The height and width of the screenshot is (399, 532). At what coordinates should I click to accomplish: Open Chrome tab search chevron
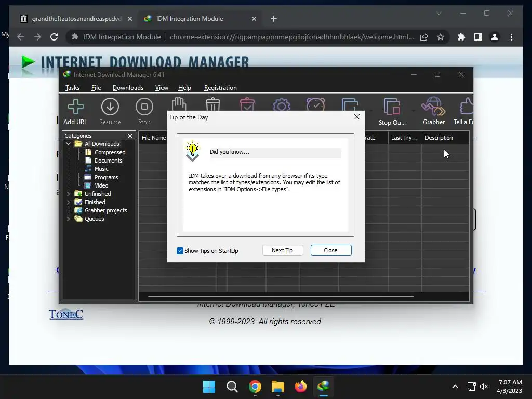click(438, 13)
